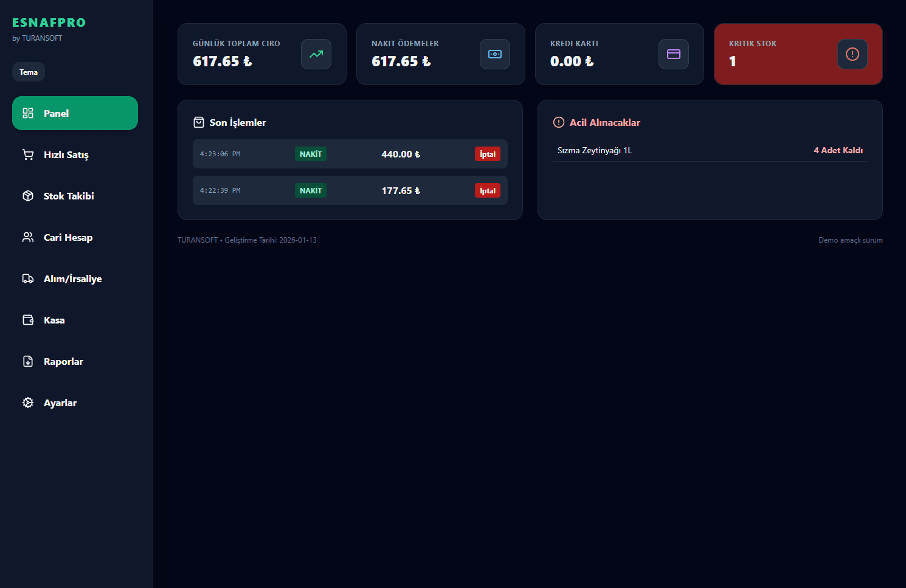Screen dimensions: 906x588
Task: Click the alert icon on Kritik Stok card
Action: click(x=852, y=54)
